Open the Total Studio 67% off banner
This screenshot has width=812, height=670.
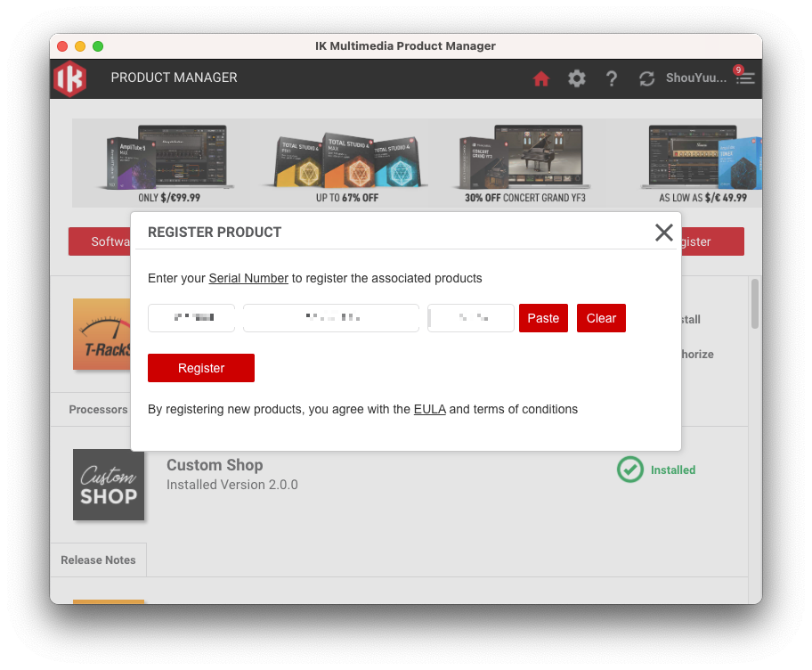(x=346, y=164)
